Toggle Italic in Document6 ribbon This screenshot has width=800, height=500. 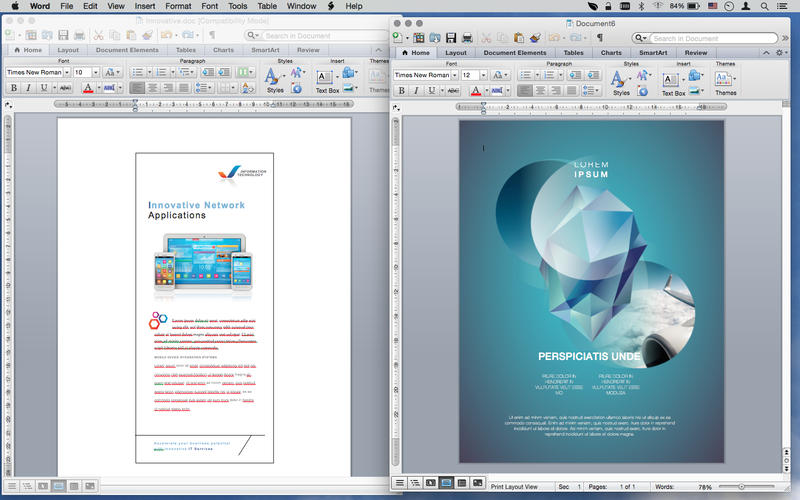tap(416, 91)
